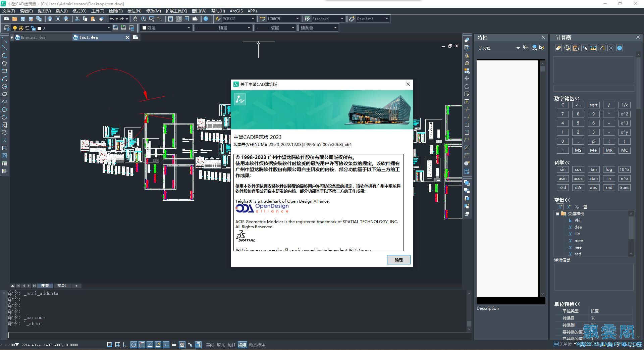
Task: Toggle 填充 in the status bar
Action: pyautogui.click(x=221, y=345)
